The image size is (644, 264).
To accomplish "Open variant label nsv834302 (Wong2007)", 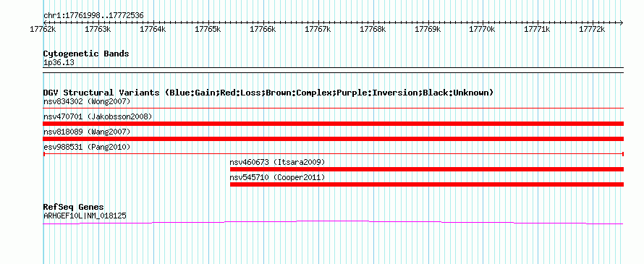I will pos(87,101).
